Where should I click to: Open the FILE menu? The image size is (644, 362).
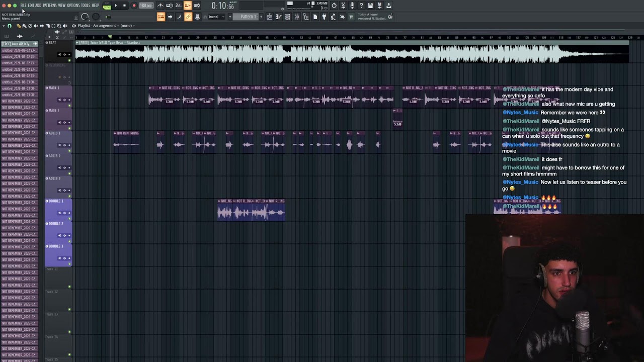23,6
